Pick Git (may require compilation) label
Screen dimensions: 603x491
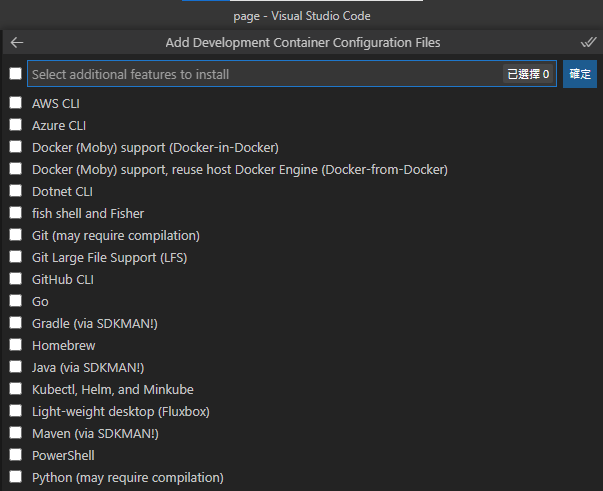coord(116,236)
